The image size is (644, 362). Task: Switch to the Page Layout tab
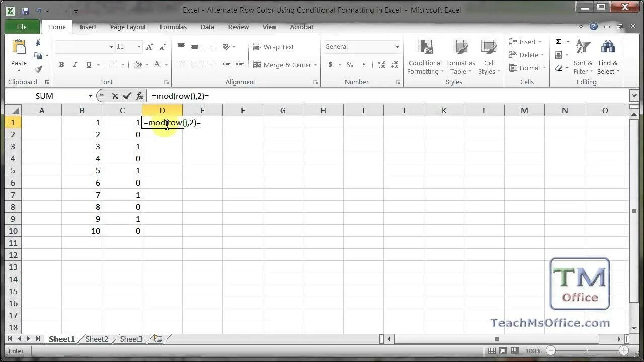(128, 27)
